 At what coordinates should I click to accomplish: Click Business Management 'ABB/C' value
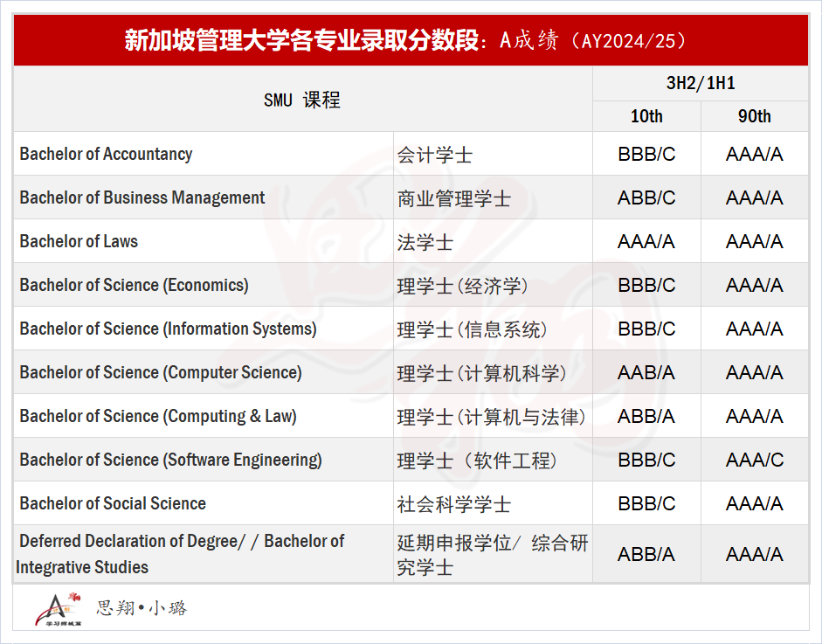click(x=646, y=197)
